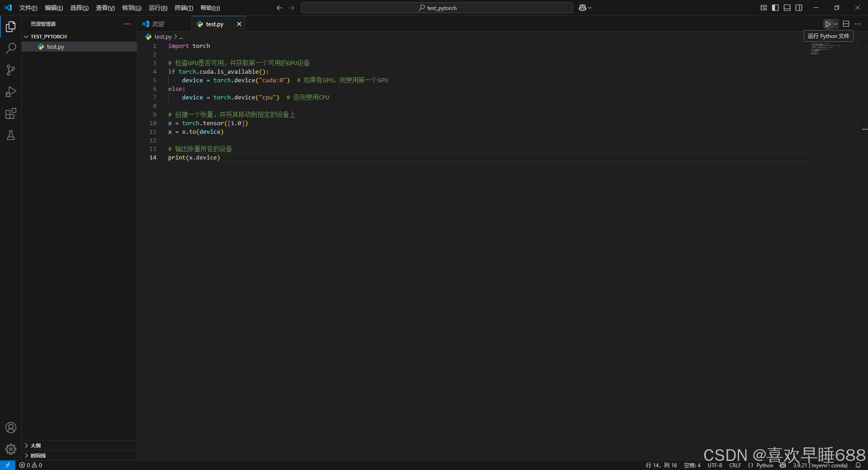
Task: Click the errors and warnings status indicator
Action: tap(31, 465)
